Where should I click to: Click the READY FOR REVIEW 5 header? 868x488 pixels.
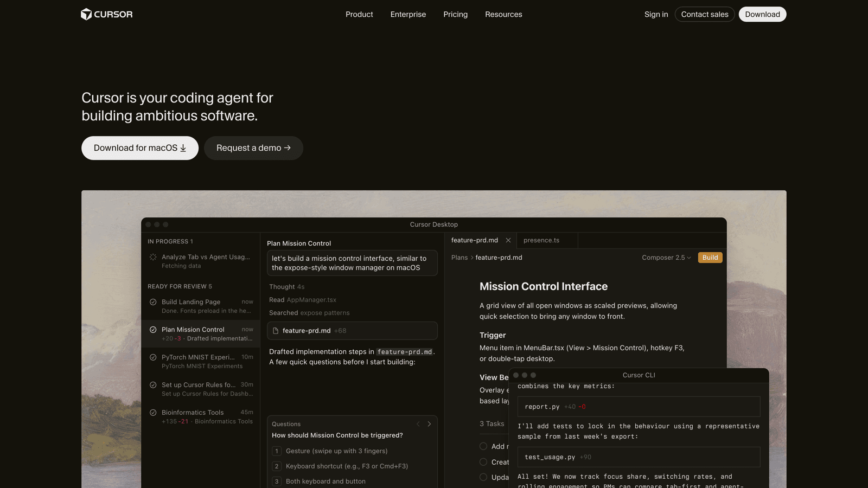click(180, 286)
